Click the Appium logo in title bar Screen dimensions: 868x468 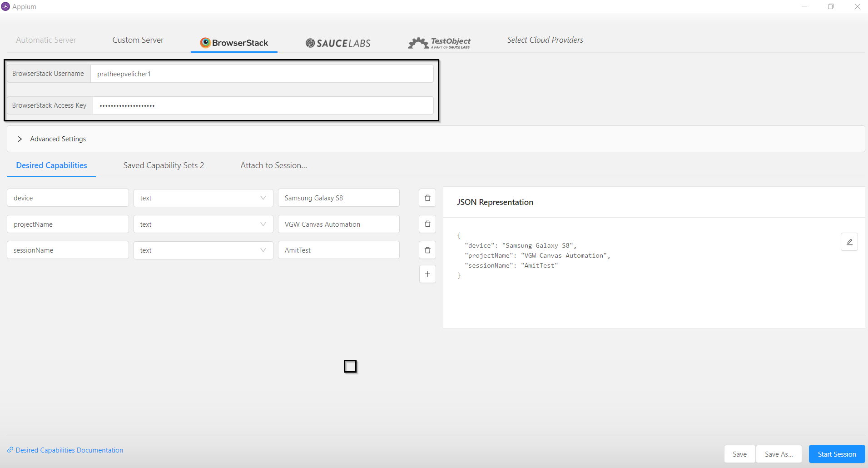click(x=5, y=6)
